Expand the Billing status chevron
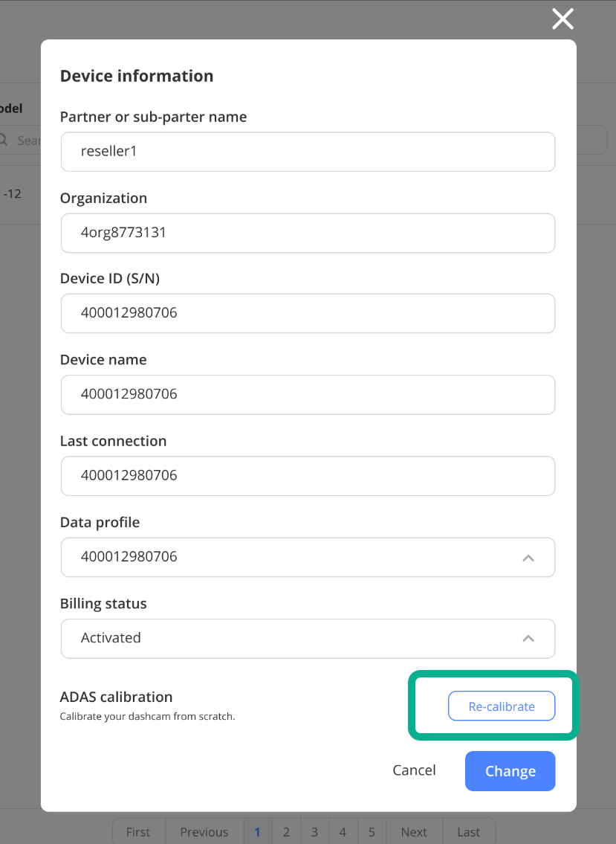616x844 pixels. tap(528, 638)
